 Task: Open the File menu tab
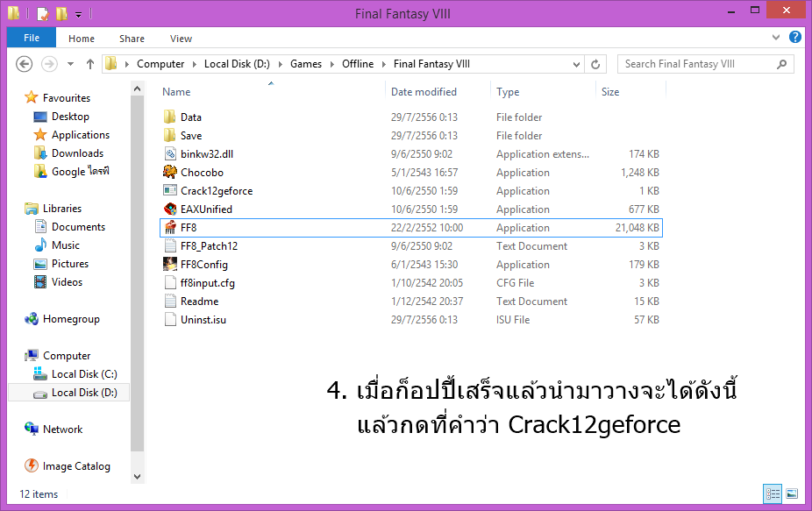point(32,38)
